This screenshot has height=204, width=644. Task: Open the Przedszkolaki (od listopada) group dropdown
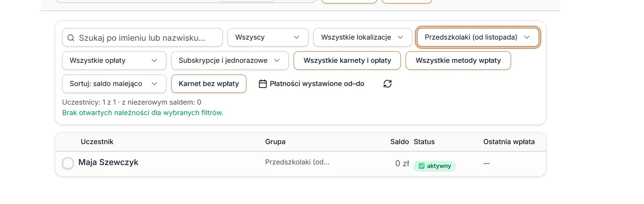pyautogui.click(x=478, y=37)
